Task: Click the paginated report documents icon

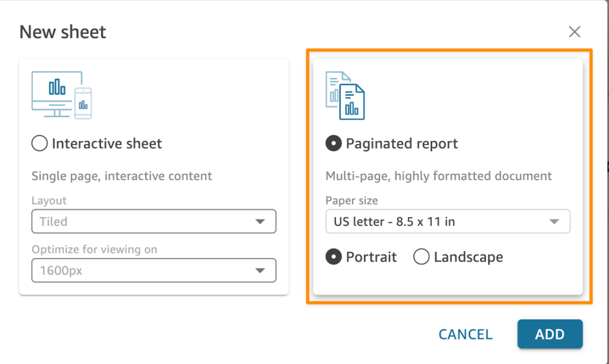Action: 347,96
